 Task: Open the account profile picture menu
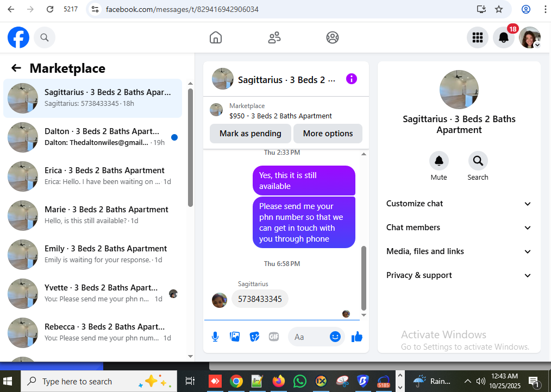click(530, 37)
